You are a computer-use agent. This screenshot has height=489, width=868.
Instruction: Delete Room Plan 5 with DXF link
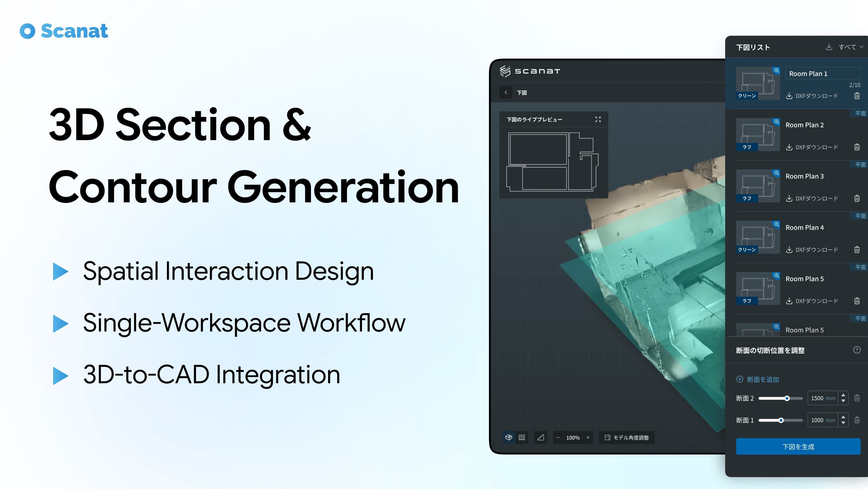[x=857, y=301]
